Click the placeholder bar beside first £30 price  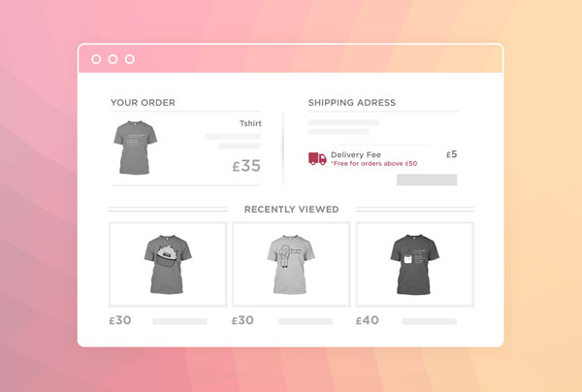179,321
